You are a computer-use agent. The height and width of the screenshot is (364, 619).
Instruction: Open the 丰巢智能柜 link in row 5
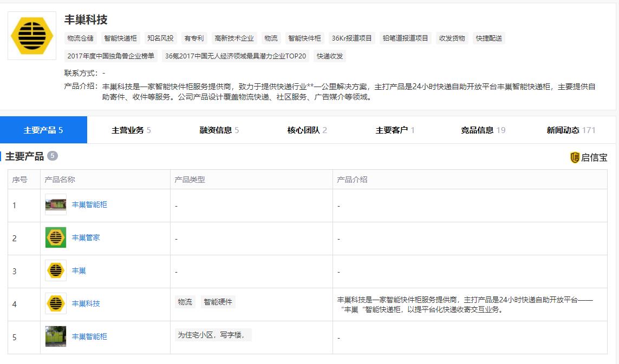[89, 336]
